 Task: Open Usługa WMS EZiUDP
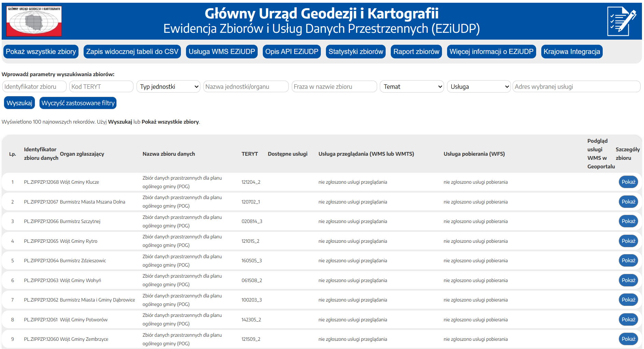[222, 52]
